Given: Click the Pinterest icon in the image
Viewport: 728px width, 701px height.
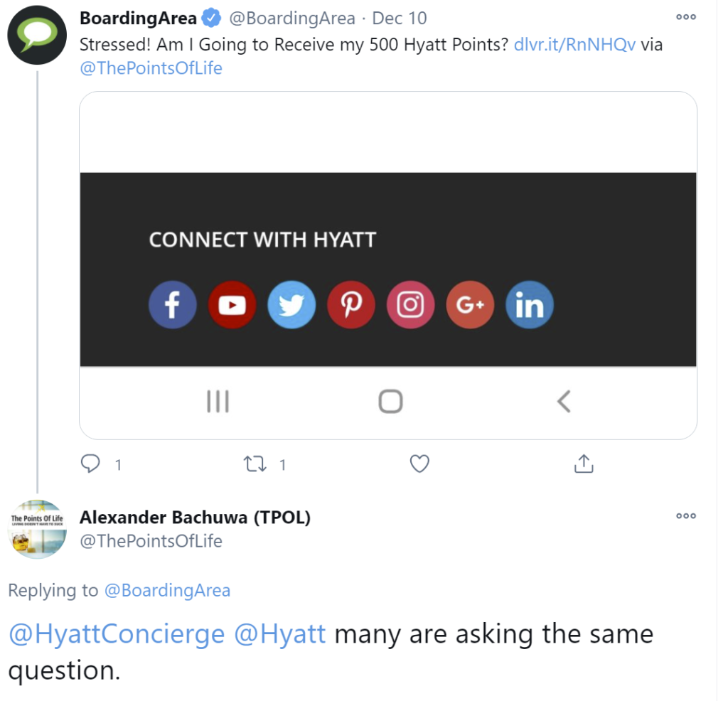Looking at the screenshot, I should coord(350,304).
